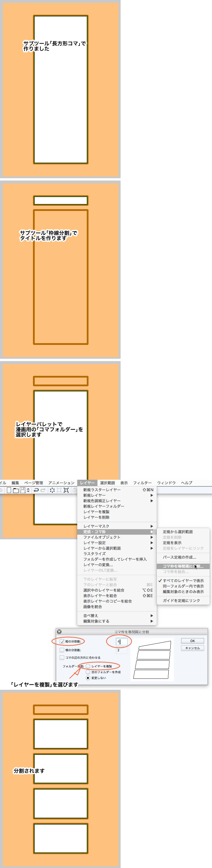Image resolution: width=212 pixels, height=868 pixels.
Task: Open the フィルター menu
Action: point(142,483)
